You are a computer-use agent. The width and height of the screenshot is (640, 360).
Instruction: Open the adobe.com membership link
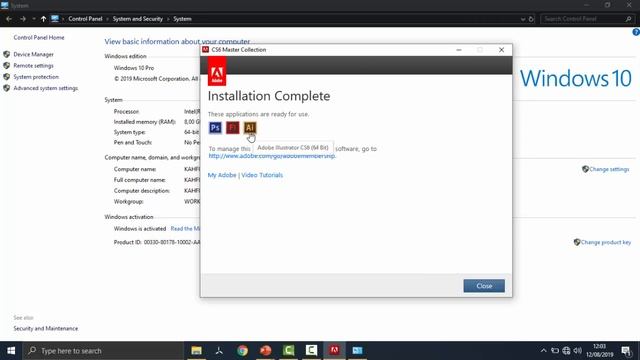(x=272, y=156)
